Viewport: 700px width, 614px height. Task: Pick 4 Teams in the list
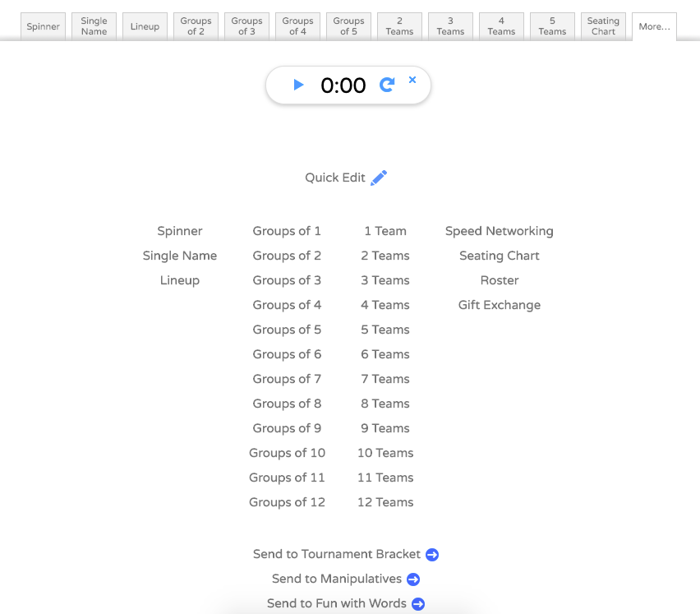pos(385,305)
